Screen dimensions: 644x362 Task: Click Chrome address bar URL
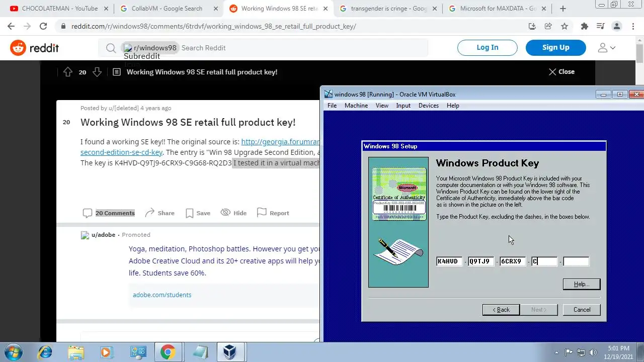tap(213, 26)
